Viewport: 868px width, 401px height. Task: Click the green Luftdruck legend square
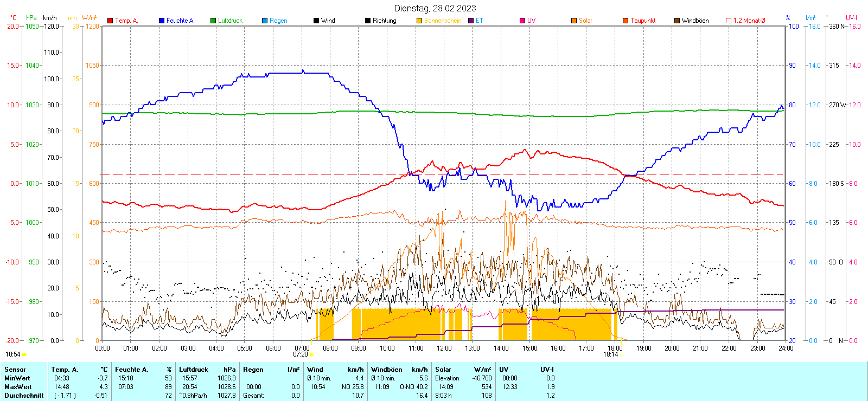pyautogui.click(x=213, y=21)
